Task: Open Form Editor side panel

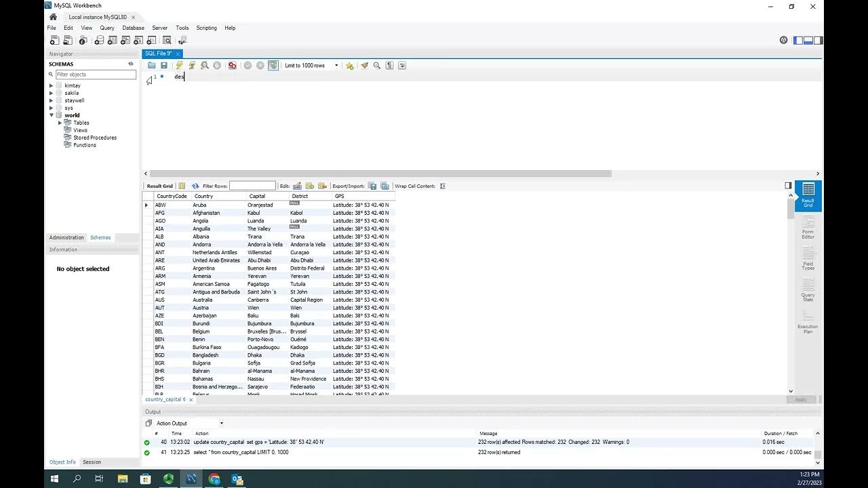Action: tap(808, 228)
